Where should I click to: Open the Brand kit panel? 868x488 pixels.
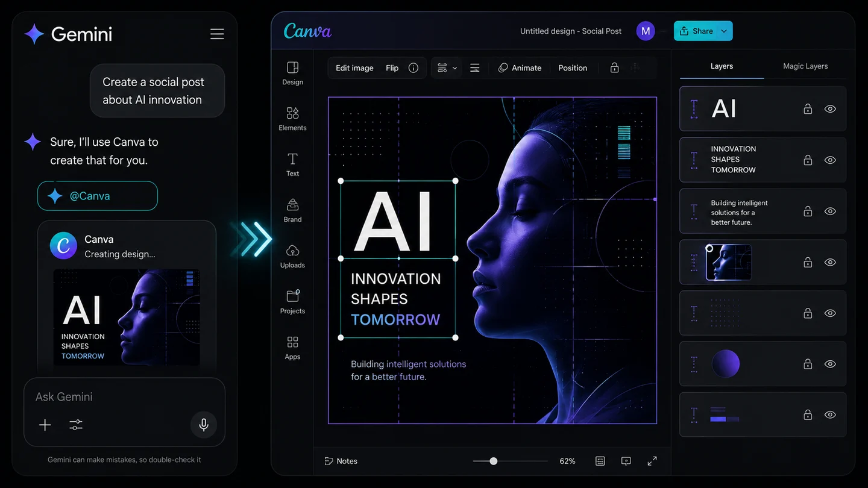[x=292, y=210]
